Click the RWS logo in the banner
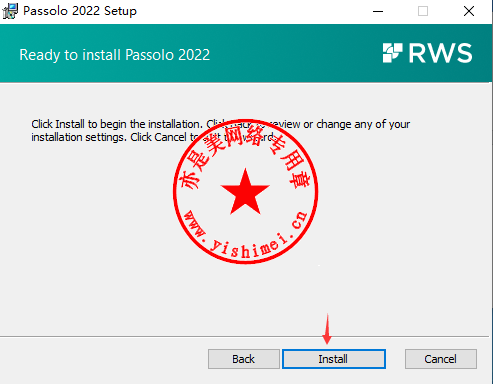The width and height of the screenshot is (493, 384). point(428,53)
